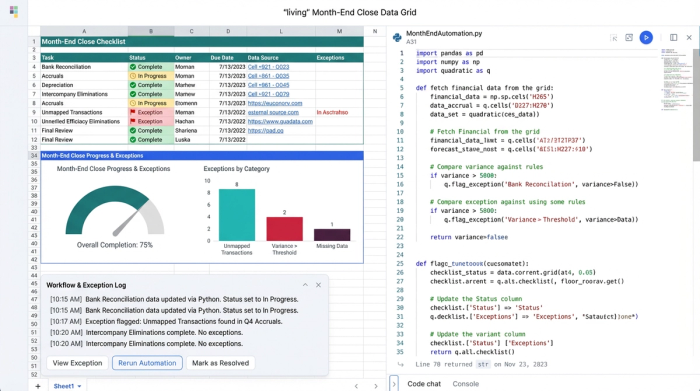Close the code editor panel
Image resolution: width=700 pixels, height=391 pixels.
689,37
